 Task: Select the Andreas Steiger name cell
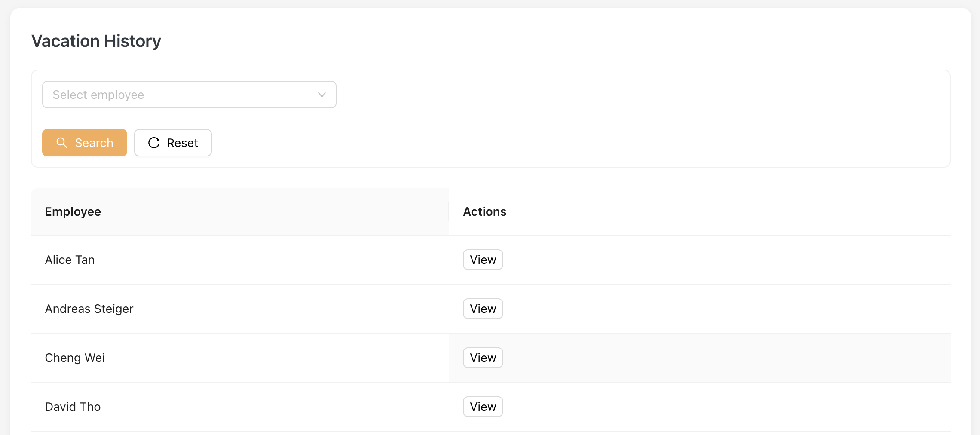[x=89, y=309]
